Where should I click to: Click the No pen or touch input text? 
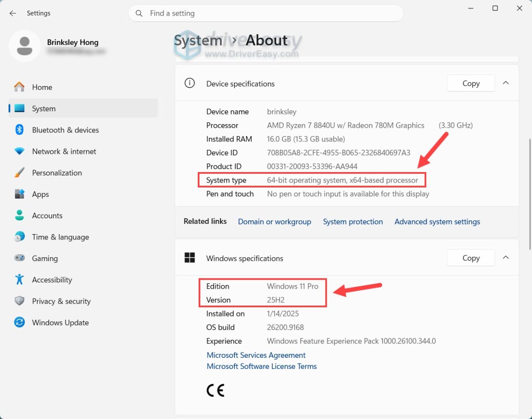pyautogui.click(x=348, y=194)
